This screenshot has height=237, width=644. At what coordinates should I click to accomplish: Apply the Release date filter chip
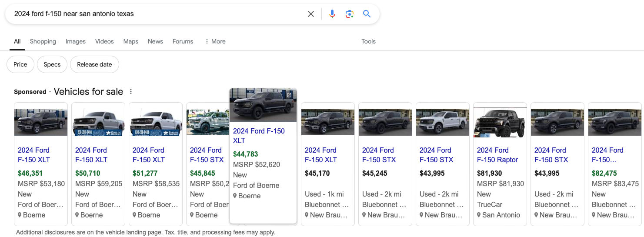click(94, 64)
